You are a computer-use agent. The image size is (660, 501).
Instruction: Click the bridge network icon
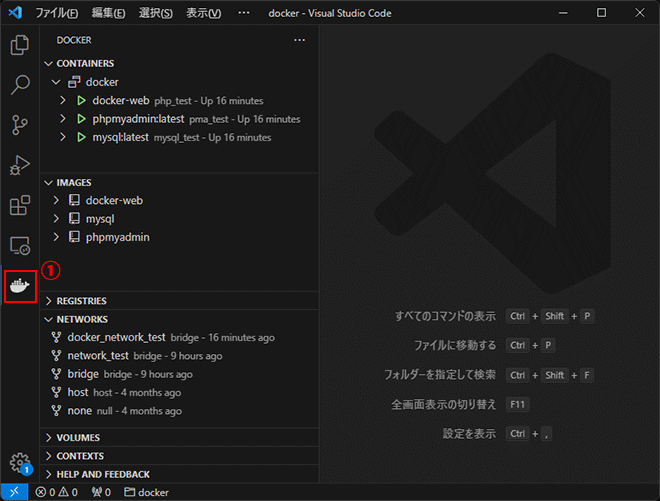point(56,374)
